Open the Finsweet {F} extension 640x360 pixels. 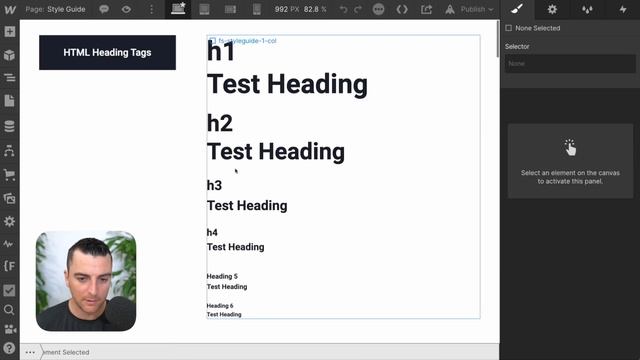(9, 267)
